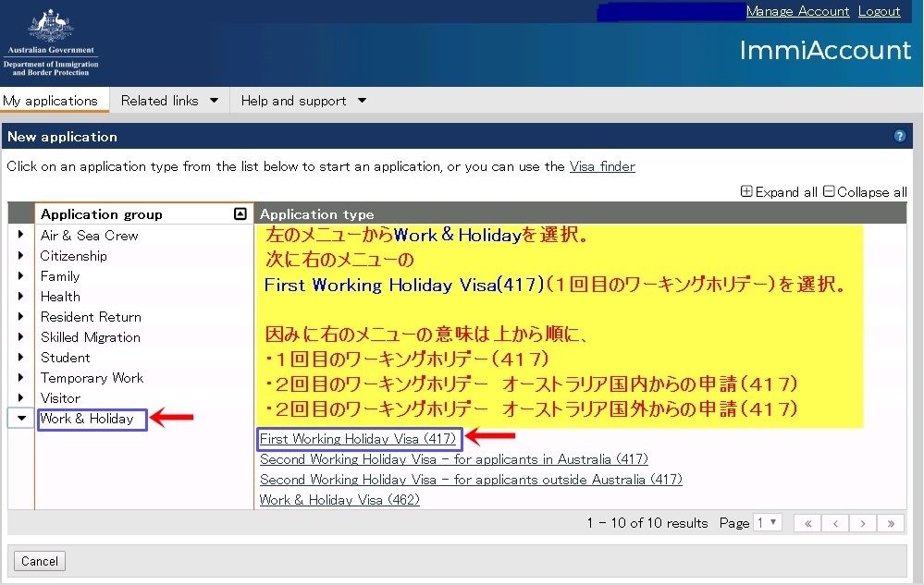Click the Collapse all minus icon
The width and height of the screenshot is (924, 585).
click(829, 192)
